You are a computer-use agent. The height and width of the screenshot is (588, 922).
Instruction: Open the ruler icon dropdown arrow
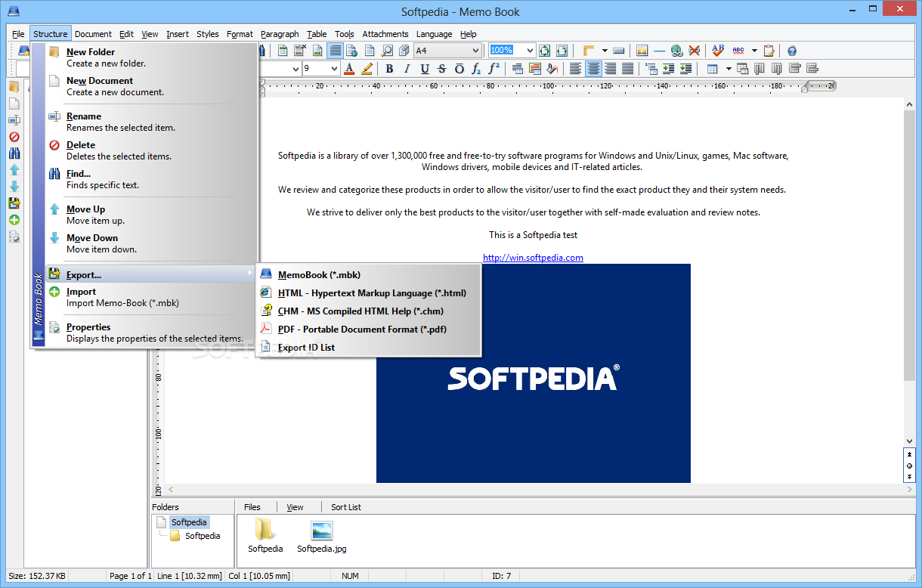click(x=603, y=51)
